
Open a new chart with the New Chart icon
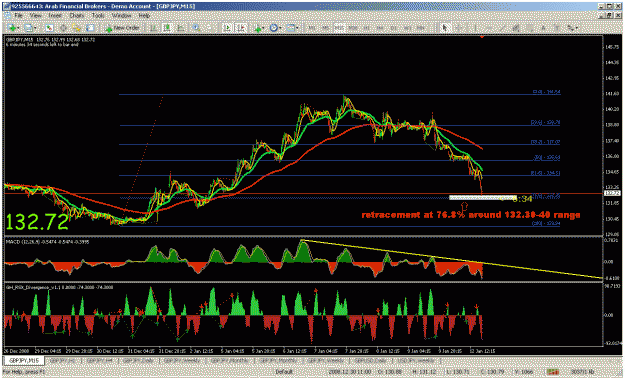(12, 28)
